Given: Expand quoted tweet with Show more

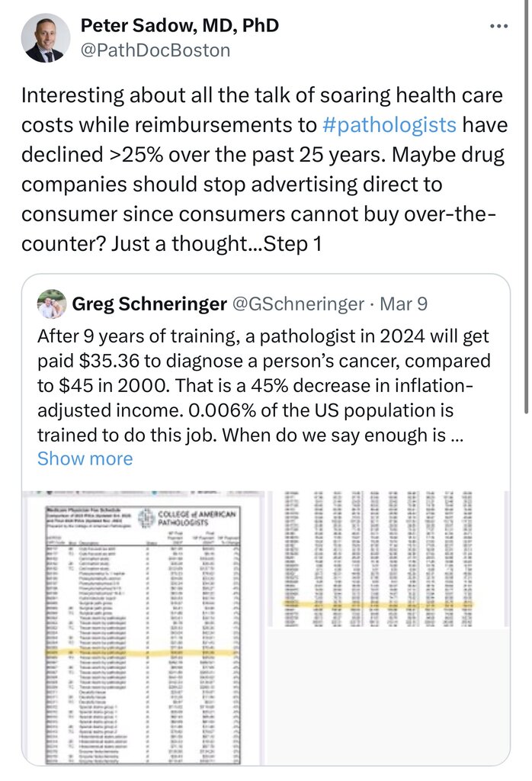Looking at the screenshot, I should (x=85, y=458).
